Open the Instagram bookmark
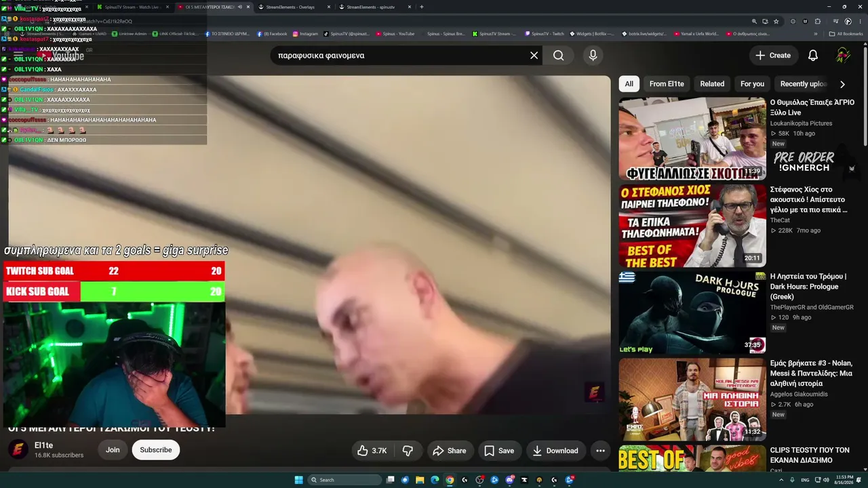Viewport: 868px width, 488px height. [x=305, y=34]
